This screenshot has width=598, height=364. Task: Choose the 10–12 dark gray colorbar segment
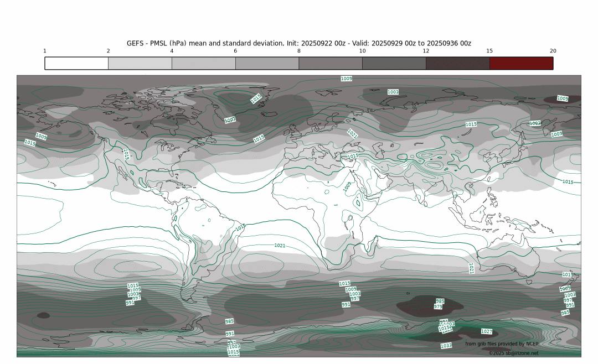point(394,63)
